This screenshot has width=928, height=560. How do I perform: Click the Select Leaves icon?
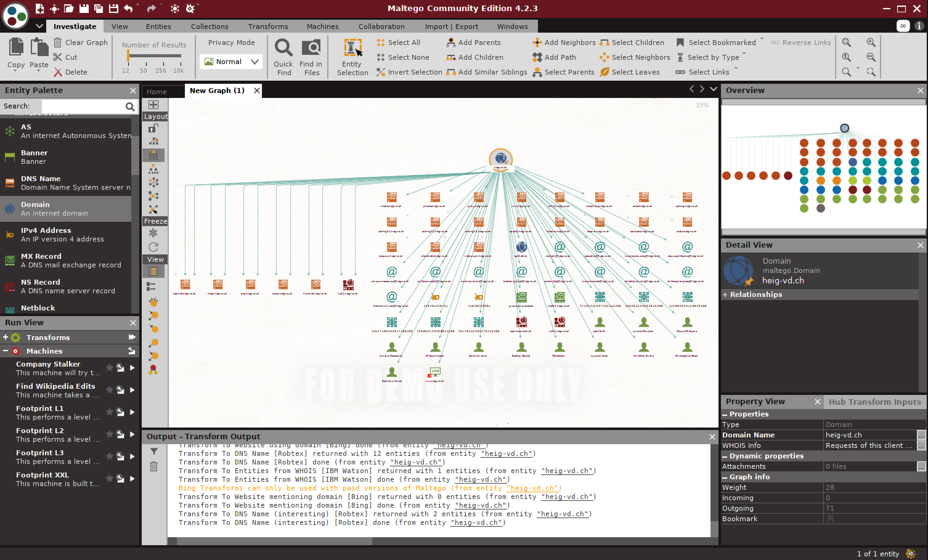click(x=603, y=71)
